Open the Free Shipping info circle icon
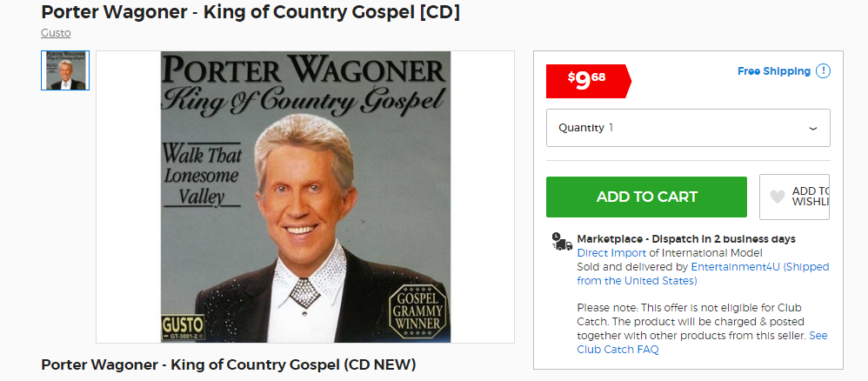Screen dimensions: 868x381 pyautogui.click(x=823, y=70)
